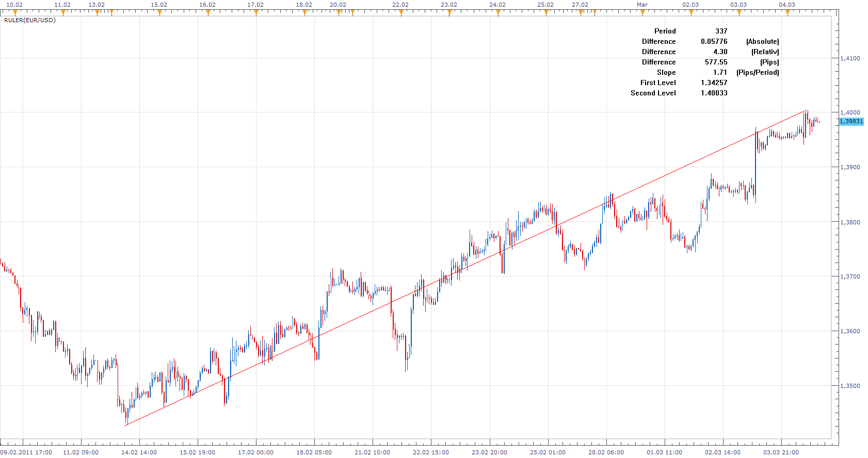Click the 1,3700 price axis label

850,276
